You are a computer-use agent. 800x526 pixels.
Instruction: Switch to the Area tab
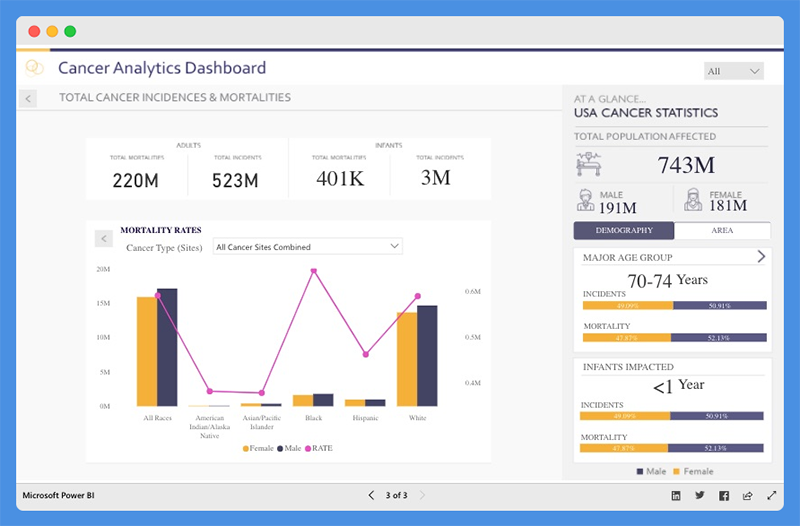tap(722, 230)
